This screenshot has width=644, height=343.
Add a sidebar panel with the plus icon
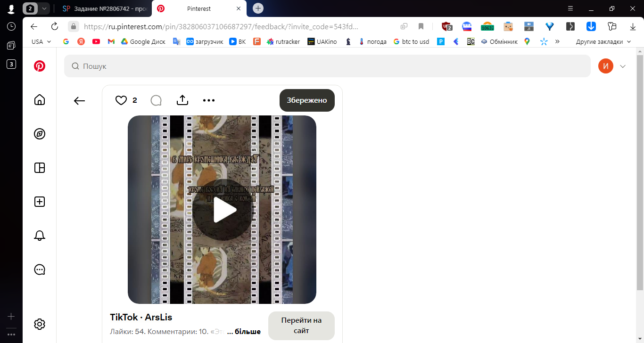[x=11, y=317]
